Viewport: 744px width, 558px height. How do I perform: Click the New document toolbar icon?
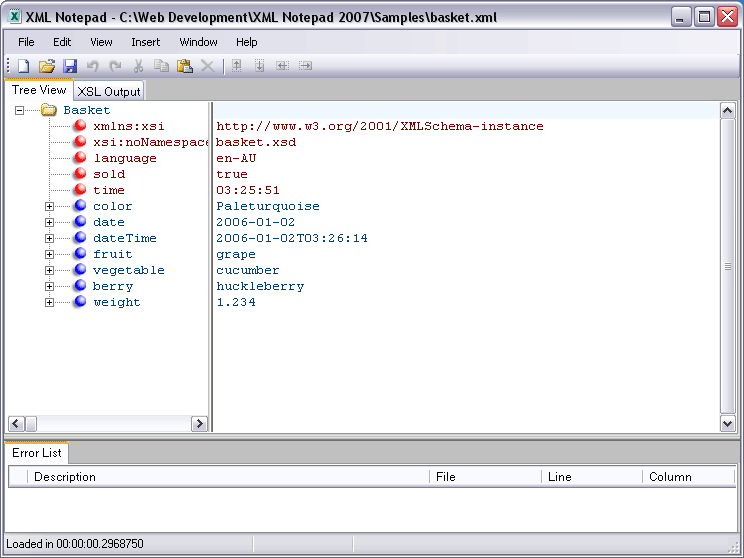pos(23,66)
